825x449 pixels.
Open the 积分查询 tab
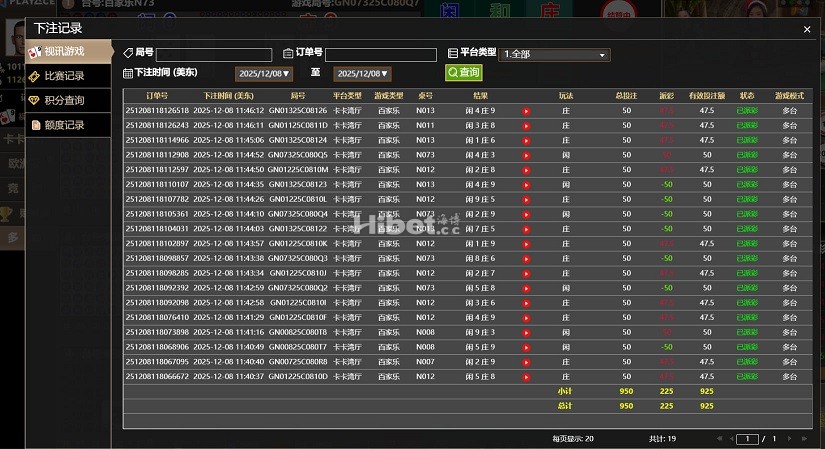click(x=68, y=100)
